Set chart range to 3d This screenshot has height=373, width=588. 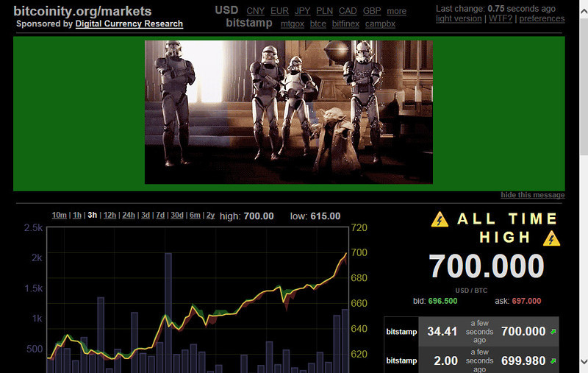(146, 215)
